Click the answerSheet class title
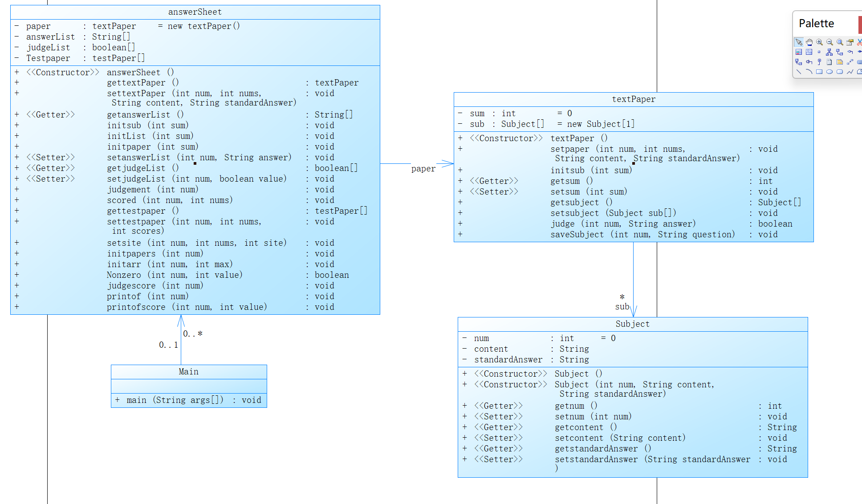 click(195, 12)
